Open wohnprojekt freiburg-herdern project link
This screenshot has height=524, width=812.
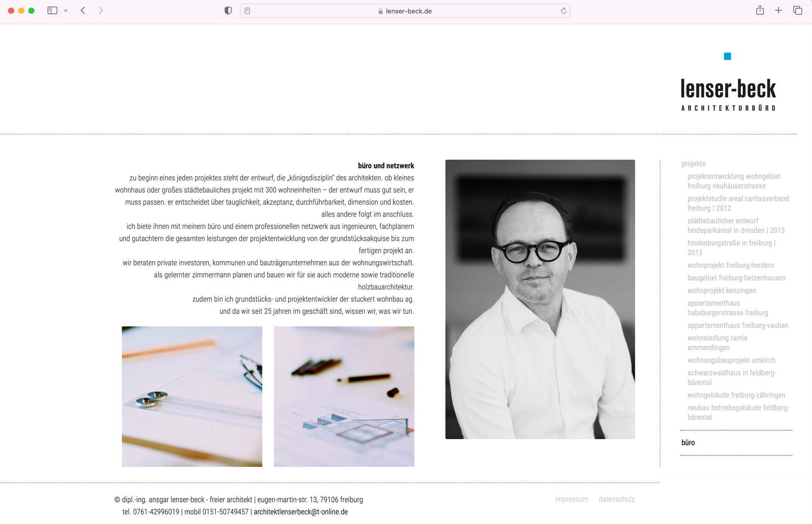[730, 265]
